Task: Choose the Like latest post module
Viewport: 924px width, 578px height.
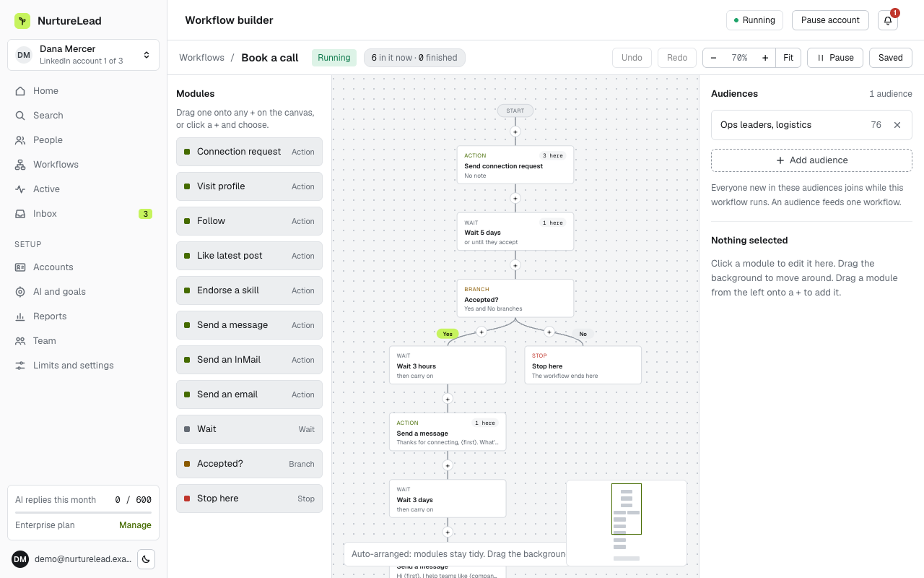Action: point(249,256)
